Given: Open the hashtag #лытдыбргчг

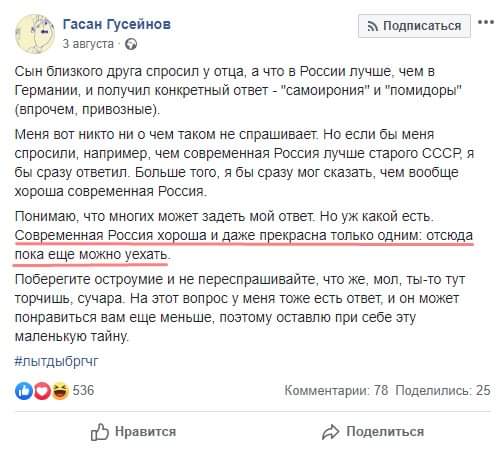Looking at the screenshot, I should tap(57, 361).
